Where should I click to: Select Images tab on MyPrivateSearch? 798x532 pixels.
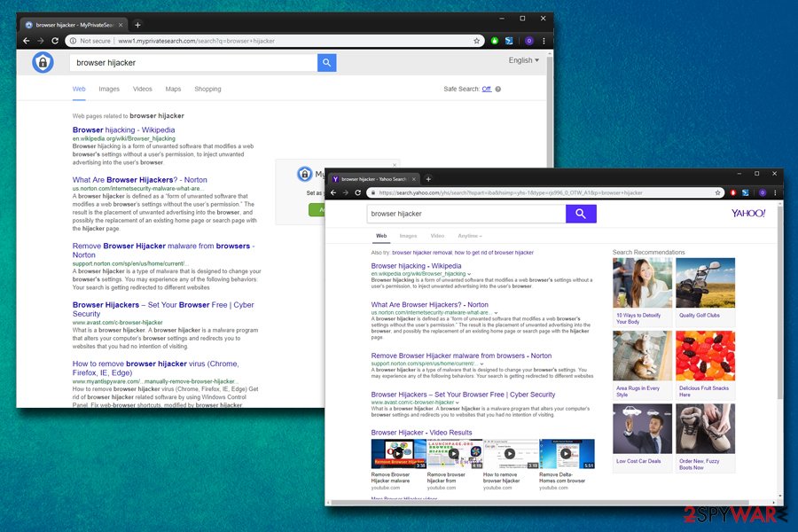pyautogui.click(x=109, y=89)
